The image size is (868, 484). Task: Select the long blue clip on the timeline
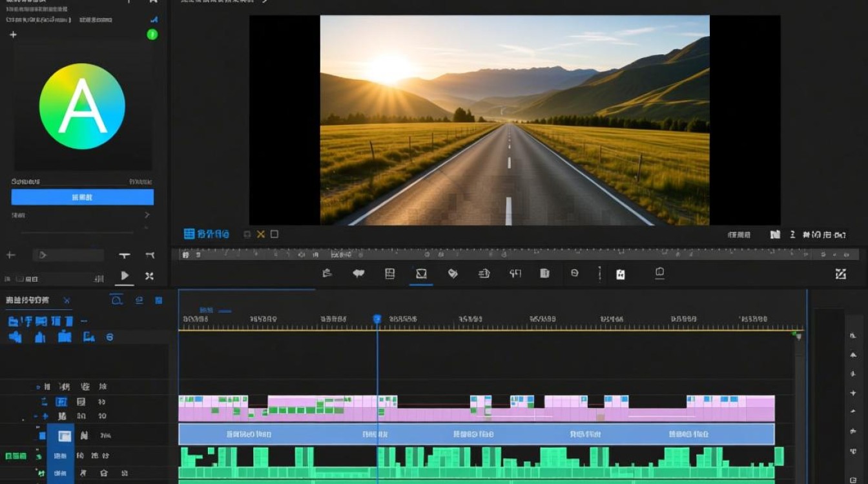click(x=476, y=434)
